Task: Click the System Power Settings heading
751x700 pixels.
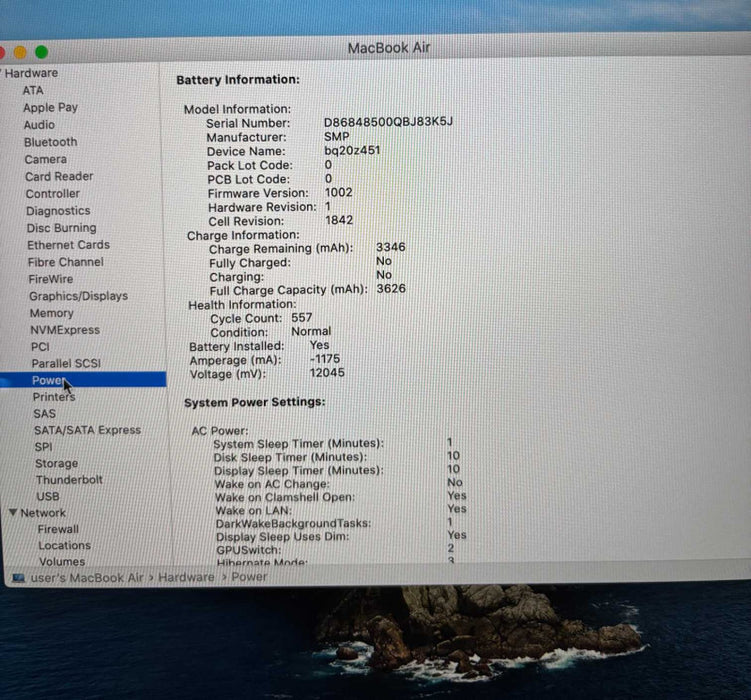Action: pyautogui.click(x=255, y=402)
